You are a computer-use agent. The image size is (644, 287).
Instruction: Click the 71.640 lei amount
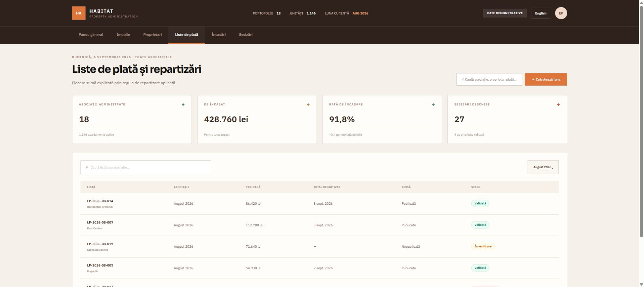click(254, 247)
